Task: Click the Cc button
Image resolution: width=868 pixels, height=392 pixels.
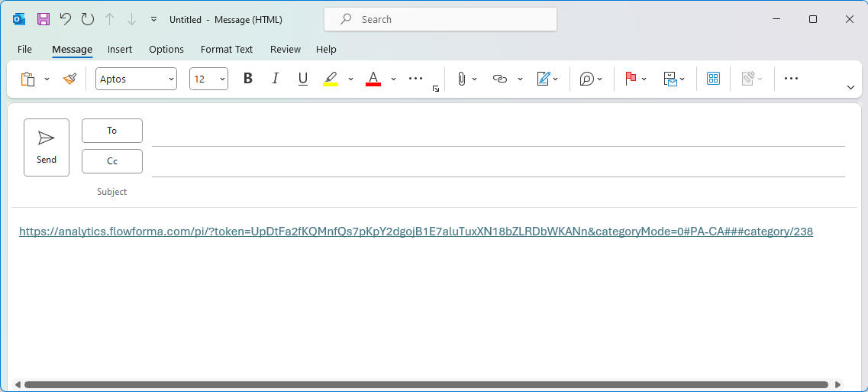Action: [111, 161]
